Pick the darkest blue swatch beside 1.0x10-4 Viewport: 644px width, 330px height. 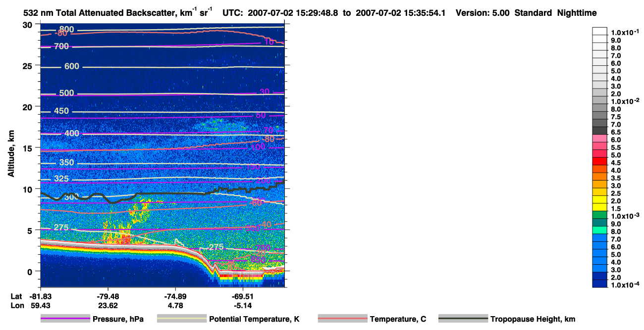point(599,284)
